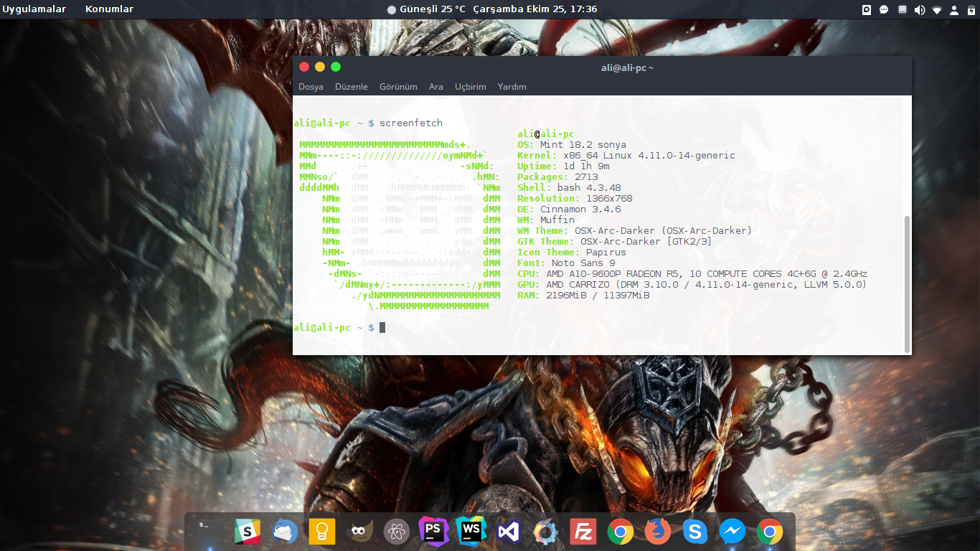Minimize the terminal with the yellow button
The height and width of the screenshot is (551, 980).
[320, 67]
